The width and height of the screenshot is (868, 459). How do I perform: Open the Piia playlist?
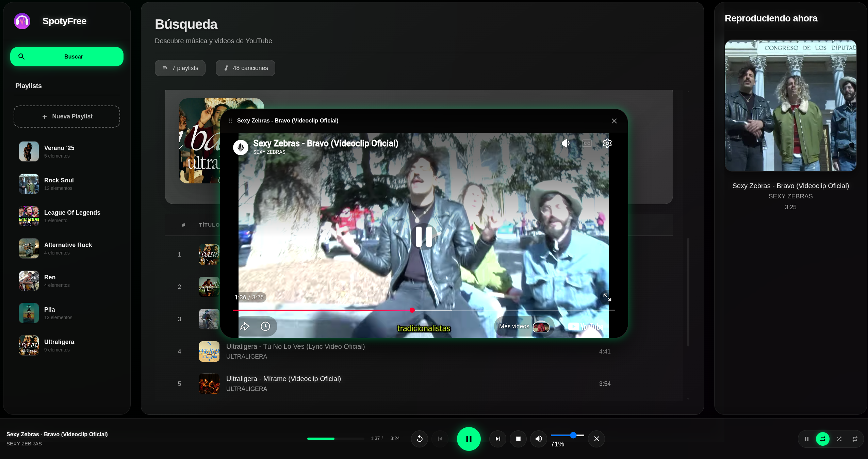tap(67, 313)
